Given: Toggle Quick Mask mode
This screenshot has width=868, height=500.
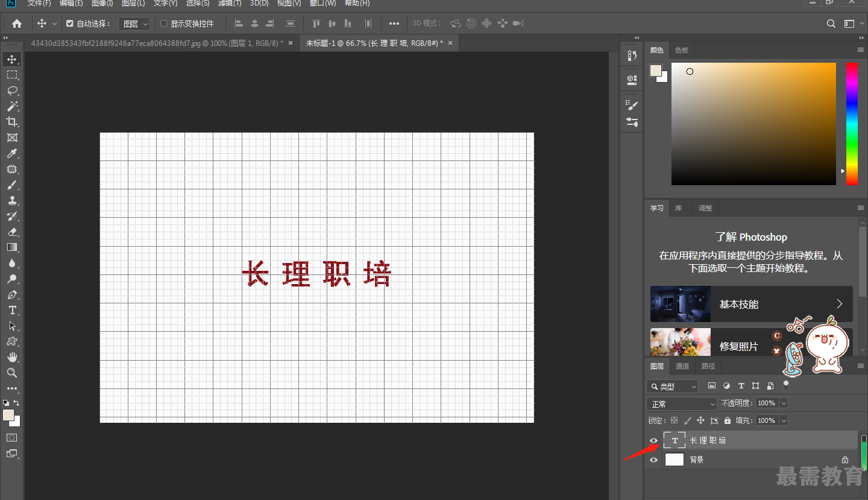Looking at the screenshot, I should pos(12,437).
